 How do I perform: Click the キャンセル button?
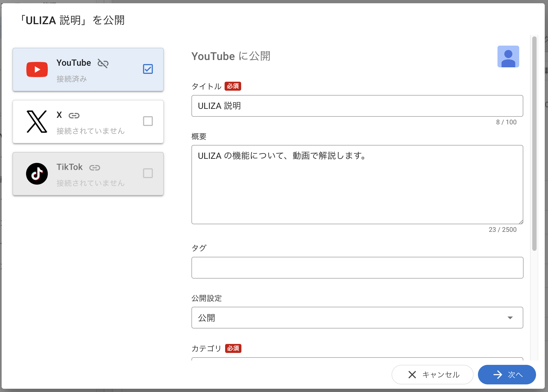click(432, 375)
